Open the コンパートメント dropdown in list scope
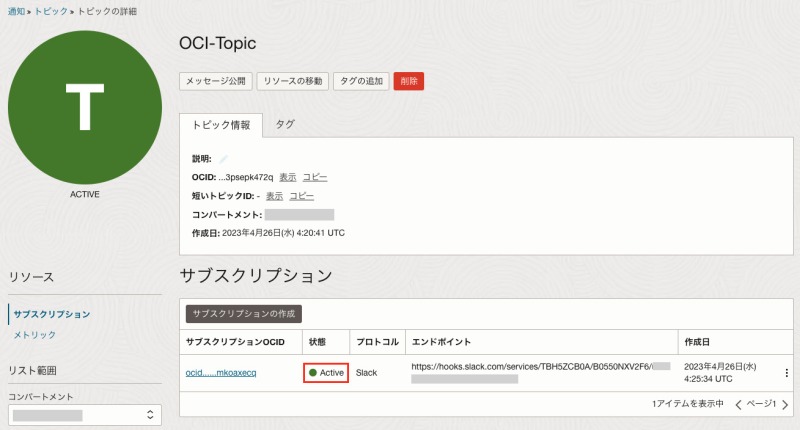Viewport: 800px width, 430px height. [x=85, y=414]
